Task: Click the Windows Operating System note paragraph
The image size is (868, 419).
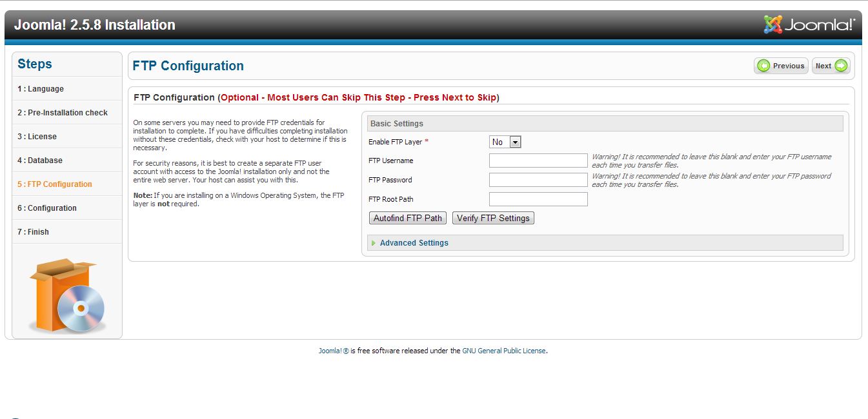Action: (239, 200)
